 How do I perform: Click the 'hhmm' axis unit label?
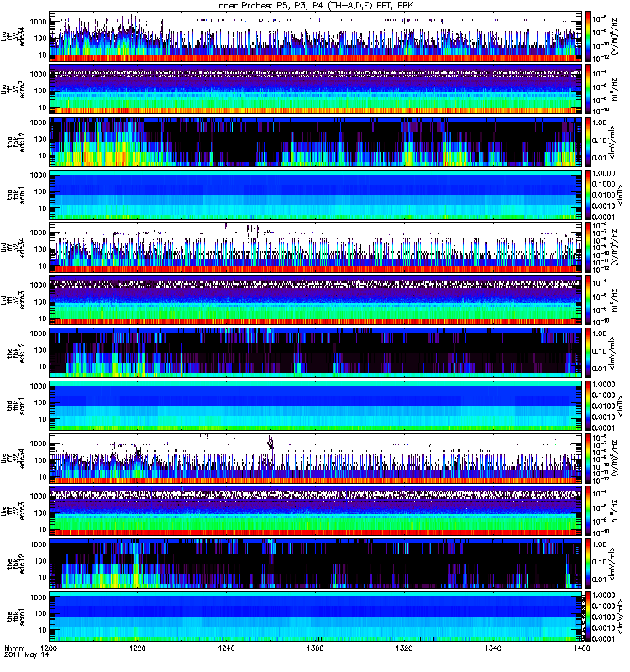coord(14,648)
